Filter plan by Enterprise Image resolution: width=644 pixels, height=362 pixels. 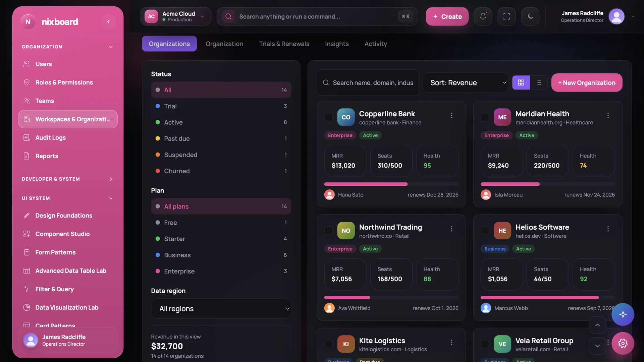point(221,271)
